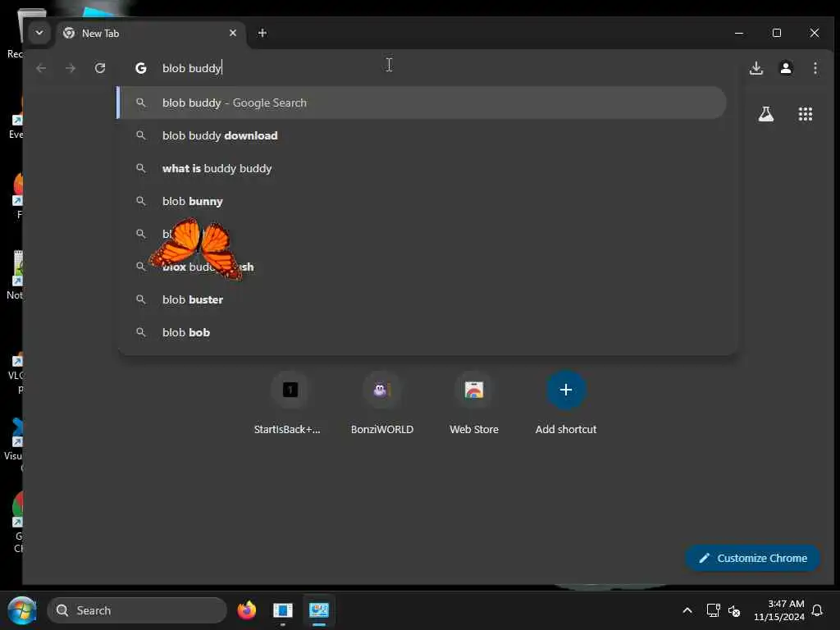This screenshot has width=840, height=630.
Task: Close the New Tab tab
Action: click(232, 33)
